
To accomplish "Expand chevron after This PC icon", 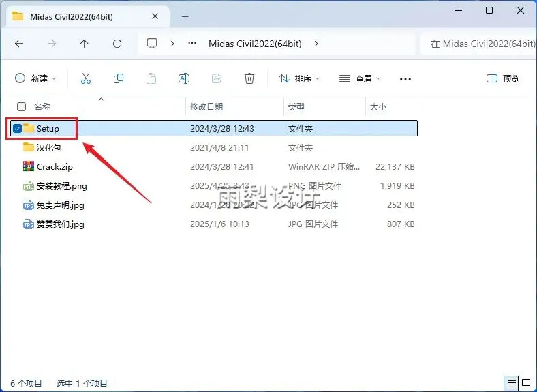I will [172, 44].
